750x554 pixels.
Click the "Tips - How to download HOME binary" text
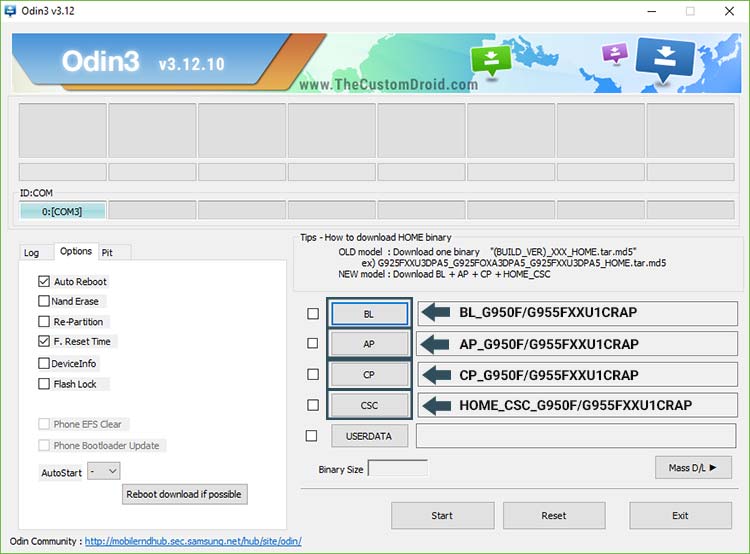pos(376,237)
